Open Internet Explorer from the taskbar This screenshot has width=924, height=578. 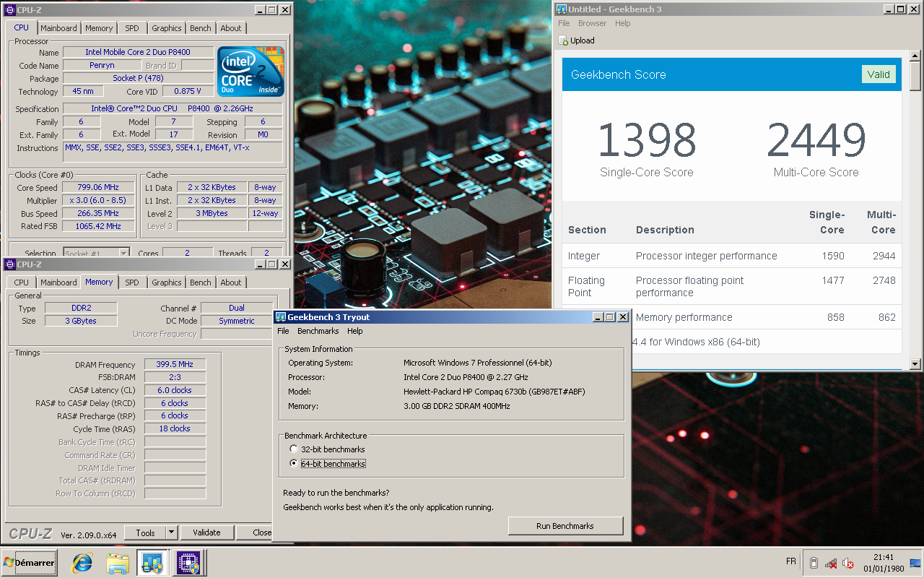82,563
